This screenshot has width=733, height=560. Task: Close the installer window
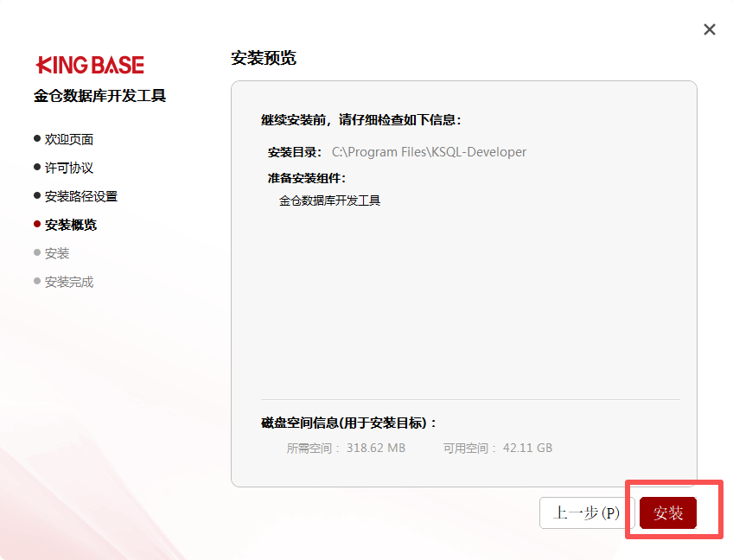(710, 29)
